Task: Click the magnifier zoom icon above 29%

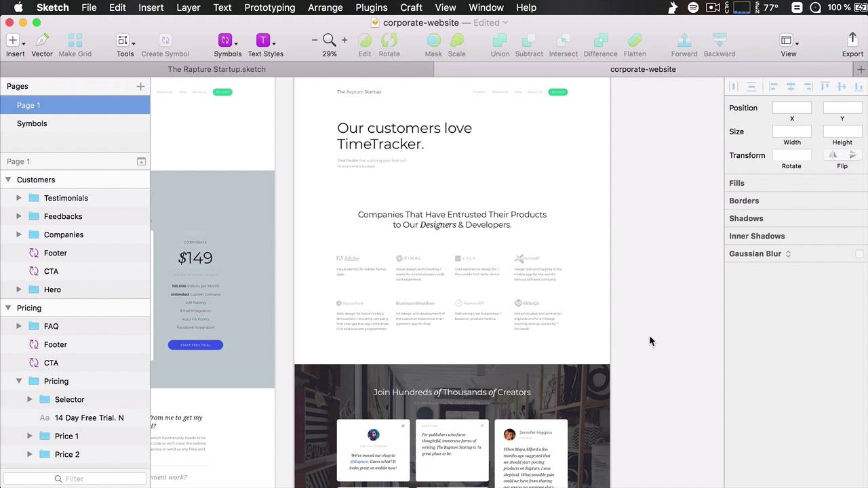Action: pos(330,40)
